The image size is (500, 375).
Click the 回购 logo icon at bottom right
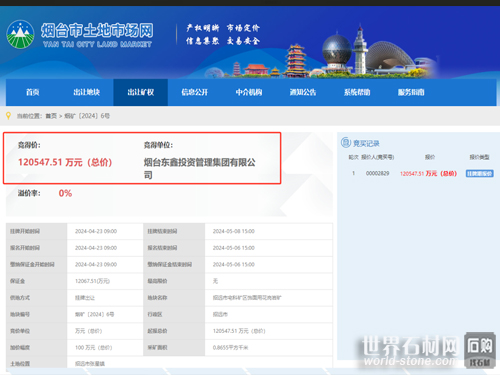pos(480,350)
